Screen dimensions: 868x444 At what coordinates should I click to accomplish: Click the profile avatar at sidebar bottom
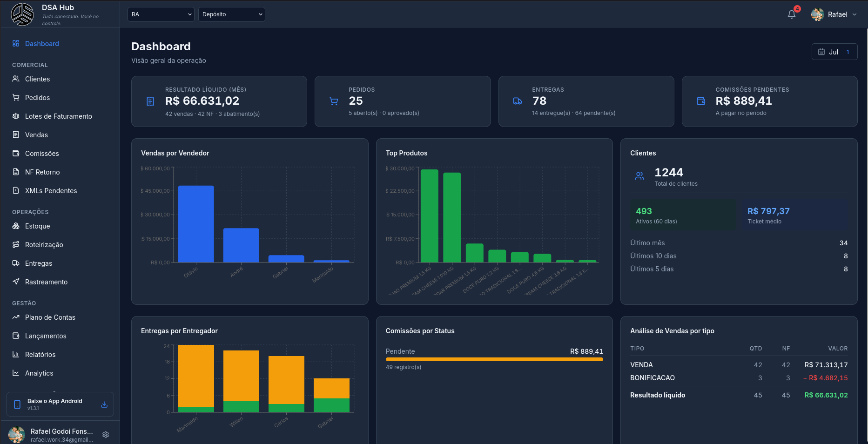click(17, 435)
